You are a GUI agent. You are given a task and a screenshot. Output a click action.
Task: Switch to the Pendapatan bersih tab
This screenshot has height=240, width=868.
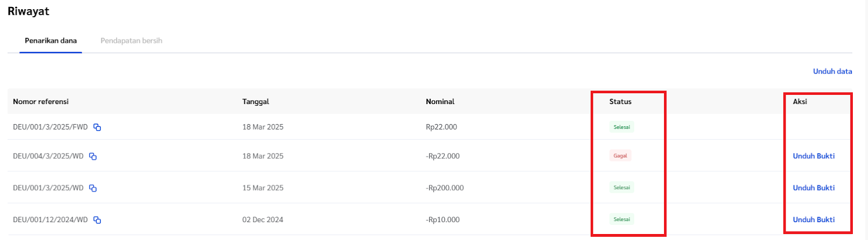pyautogui.click(x=131, y=41)
